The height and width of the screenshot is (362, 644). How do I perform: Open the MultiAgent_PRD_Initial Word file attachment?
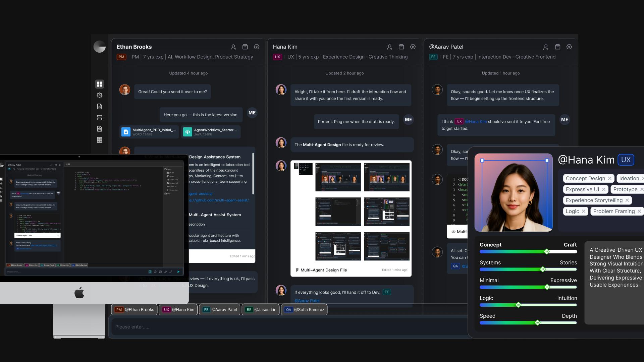point(149,132)
